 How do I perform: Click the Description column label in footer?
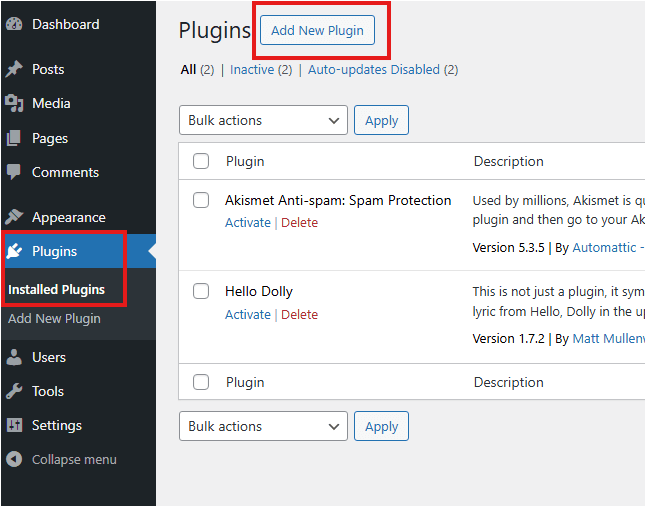coord(509,383)
